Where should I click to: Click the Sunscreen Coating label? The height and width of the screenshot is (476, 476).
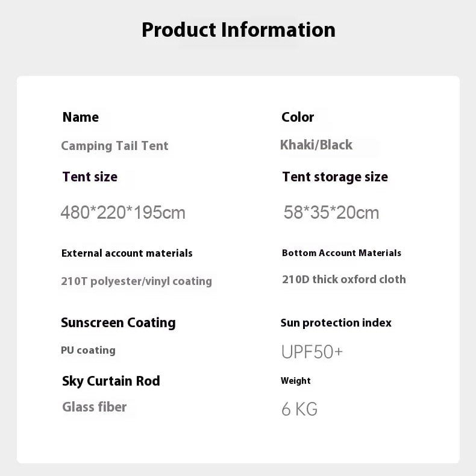coord(118,322)
